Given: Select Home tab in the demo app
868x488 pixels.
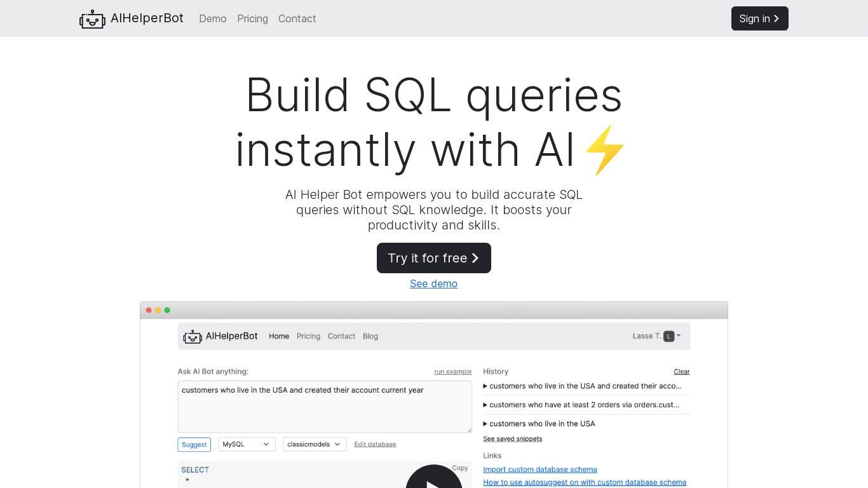Looking at the screenshot, I should point(279,336).
